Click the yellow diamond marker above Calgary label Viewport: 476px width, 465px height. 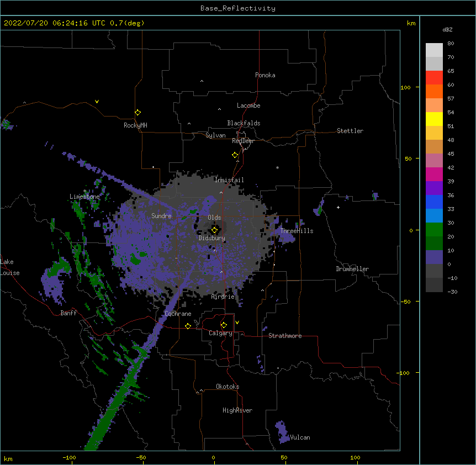224,325
